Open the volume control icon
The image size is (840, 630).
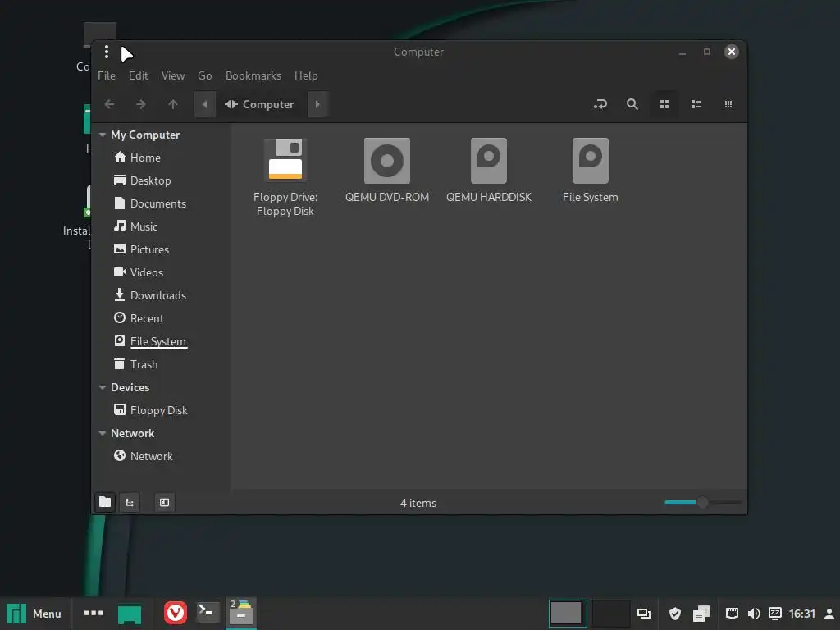(x=753, y=614)
